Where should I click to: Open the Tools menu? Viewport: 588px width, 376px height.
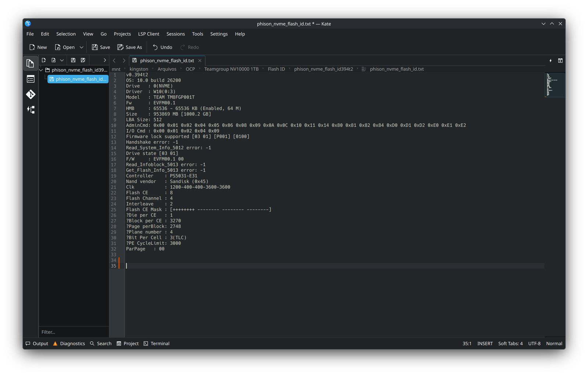click(197, 34)
